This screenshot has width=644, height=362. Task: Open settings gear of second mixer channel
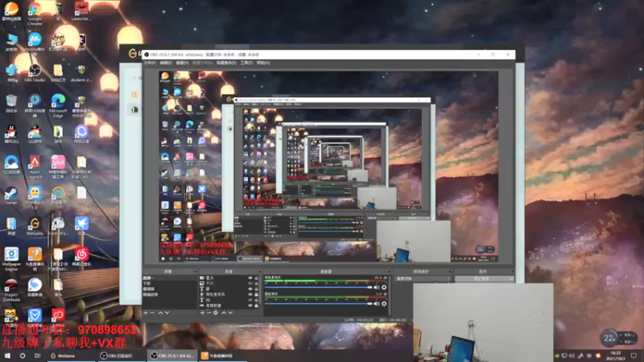point(384,304)
